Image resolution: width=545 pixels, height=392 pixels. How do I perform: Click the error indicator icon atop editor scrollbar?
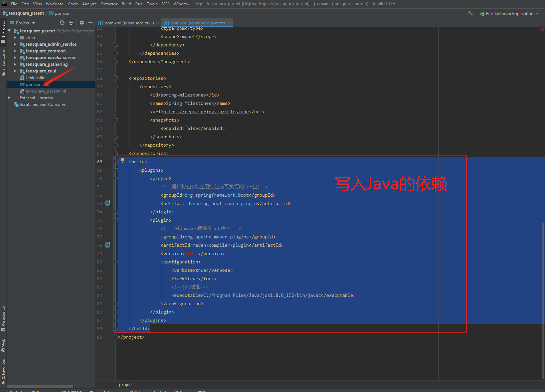tap(542, 30)
